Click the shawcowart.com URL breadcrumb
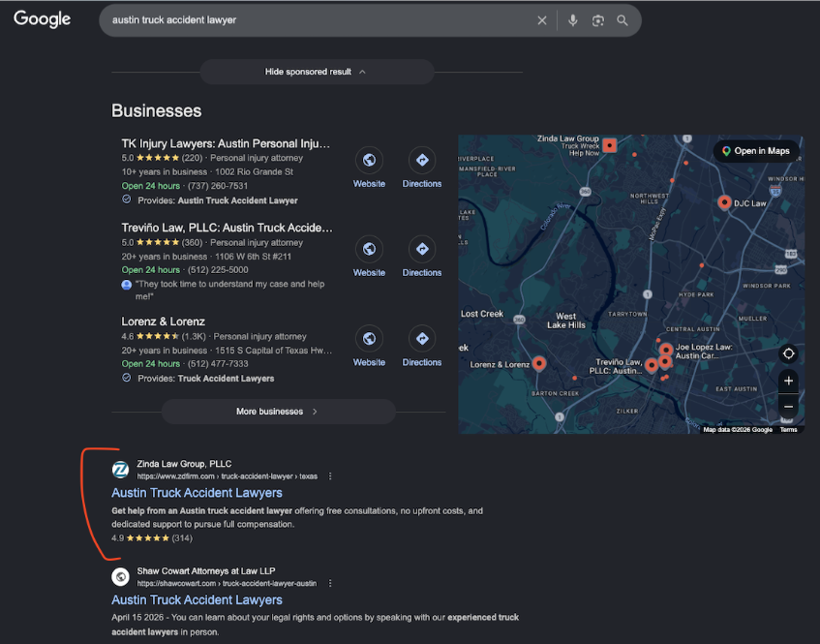The height and width of the screenshot is (644, 820). pos(227,583)
